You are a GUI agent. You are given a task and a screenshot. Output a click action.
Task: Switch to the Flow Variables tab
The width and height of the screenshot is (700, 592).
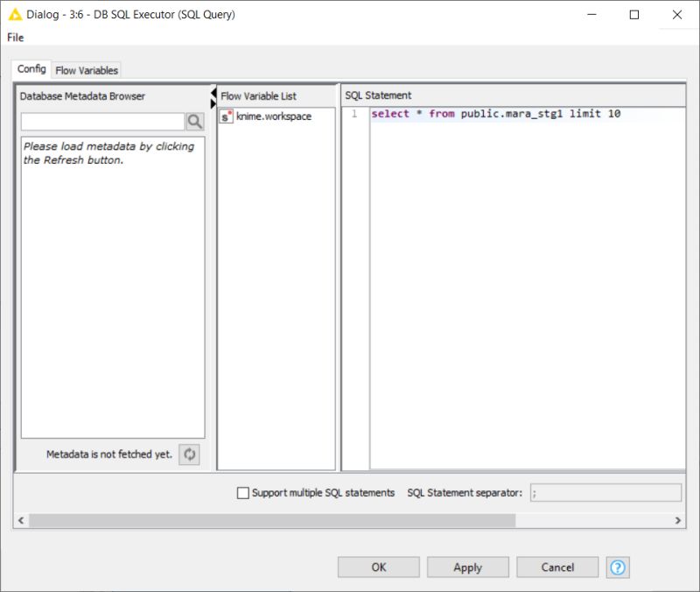(86, 69)
